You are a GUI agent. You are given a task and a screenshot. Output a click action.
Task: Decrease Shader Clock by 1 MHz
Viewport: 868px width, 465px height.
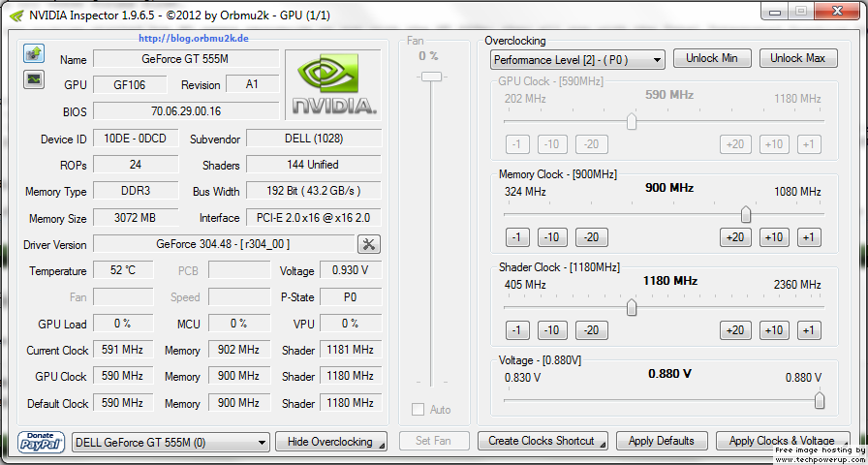517,330
